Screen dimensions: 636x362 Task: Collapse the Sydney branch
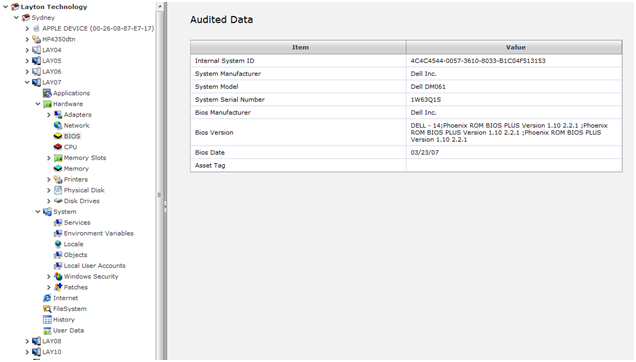[x=16, y=17]
